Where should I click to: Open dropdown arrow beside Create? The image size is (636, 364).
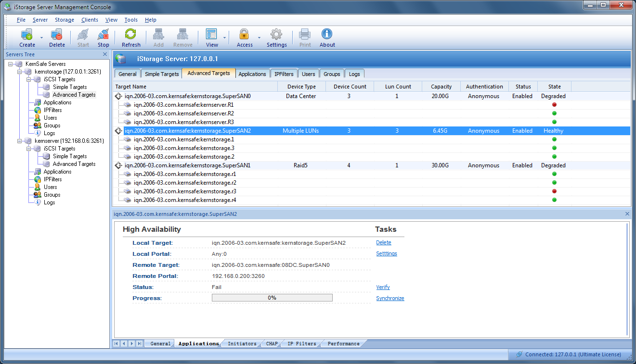(41, 38)
